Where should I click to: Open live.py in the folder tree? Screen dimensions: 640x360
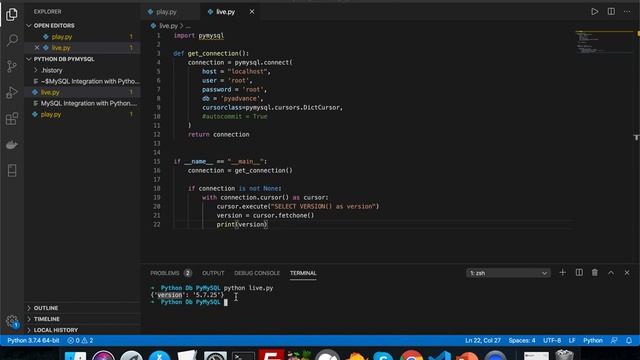(x=82, y=92)
